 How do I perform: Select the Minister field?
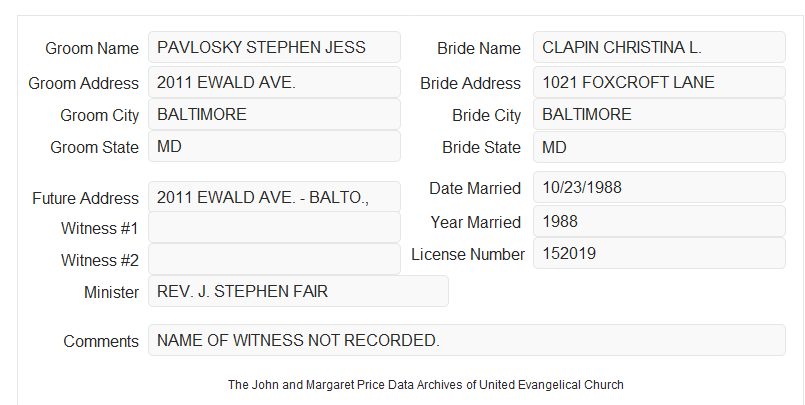pyautogui.click(x=298, y=291)
